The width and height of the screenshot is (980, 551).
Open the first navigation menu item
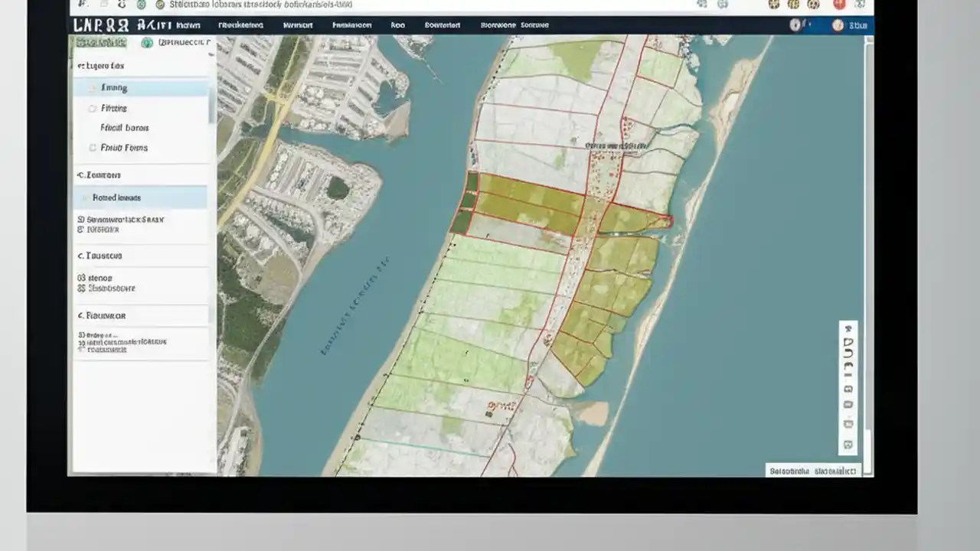pos(188,24)
